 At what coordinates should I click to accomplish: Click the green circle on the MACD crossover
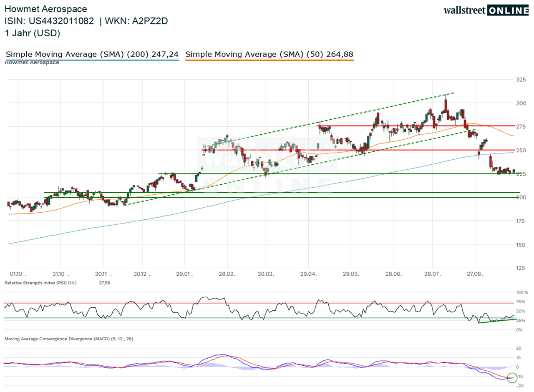pos(512,378)
